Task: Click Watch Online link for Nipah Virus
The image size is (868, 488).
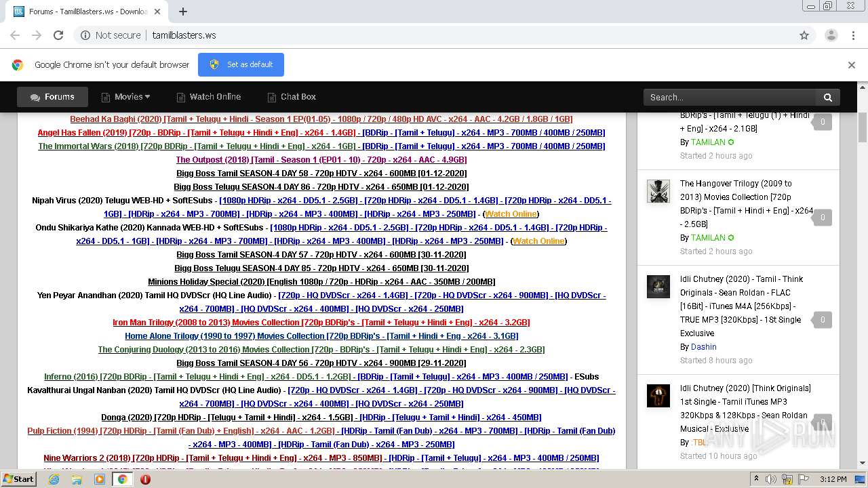Action: 511,213
